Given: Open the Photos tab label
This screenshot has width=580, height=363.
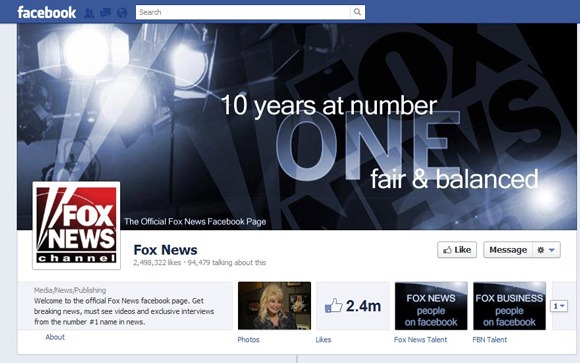Looking at the screenshot, I should (x=248, y=339).
